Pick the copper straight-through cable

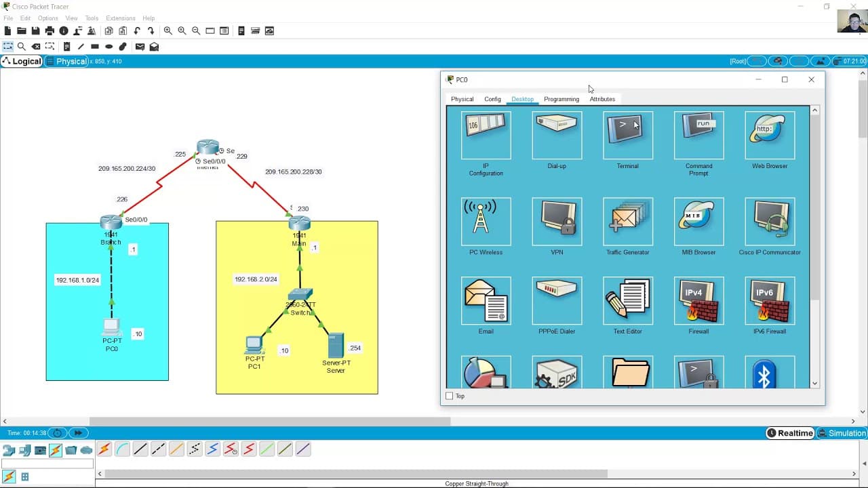coord(140,449)
